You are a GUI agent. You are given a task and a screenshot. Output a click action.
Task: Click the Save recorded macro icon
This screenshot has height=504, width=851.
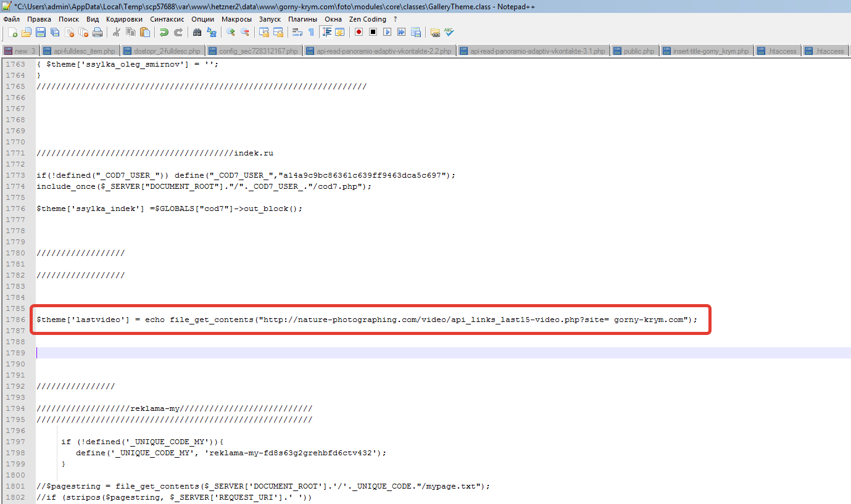(415, 32)
